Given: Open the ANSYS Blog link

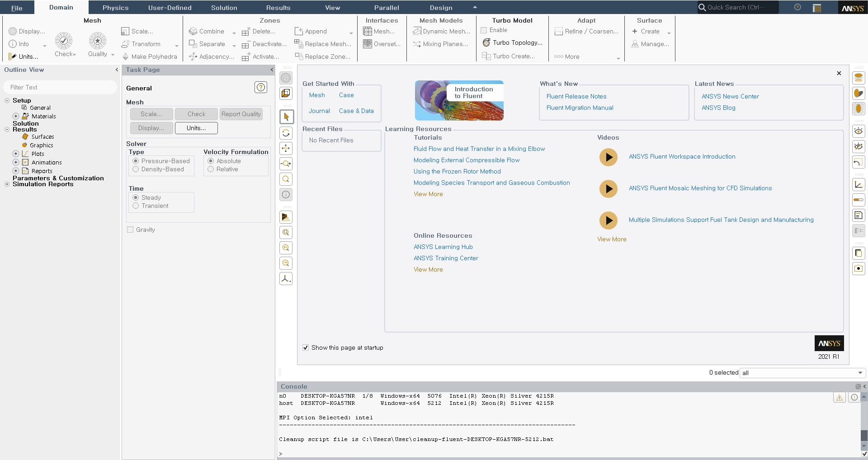Looking at the screenshot, I should [x=718, y=108].
